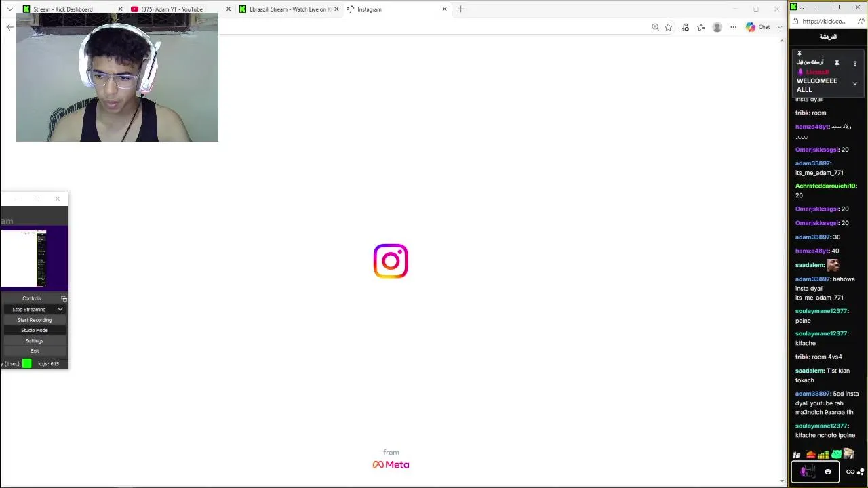Click the infinity icon beside chat input
868x488 pixels.
point(850,472)
